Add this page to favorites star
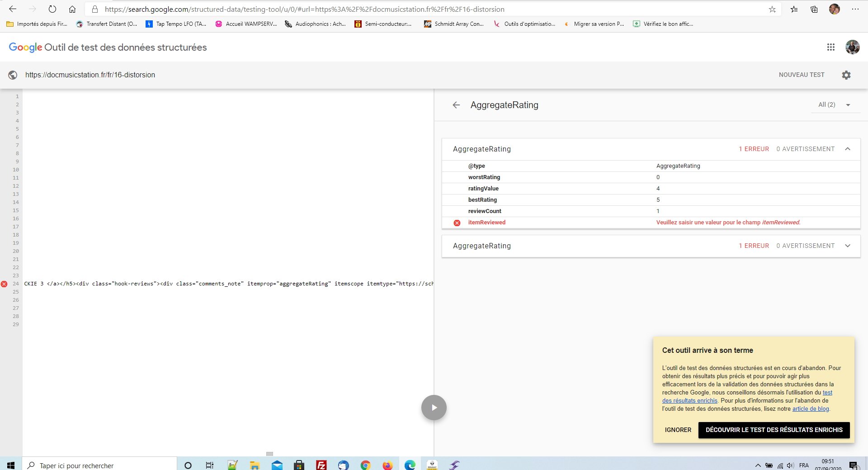Viewport: 868px width, 470px height. [x=772, y=9]
